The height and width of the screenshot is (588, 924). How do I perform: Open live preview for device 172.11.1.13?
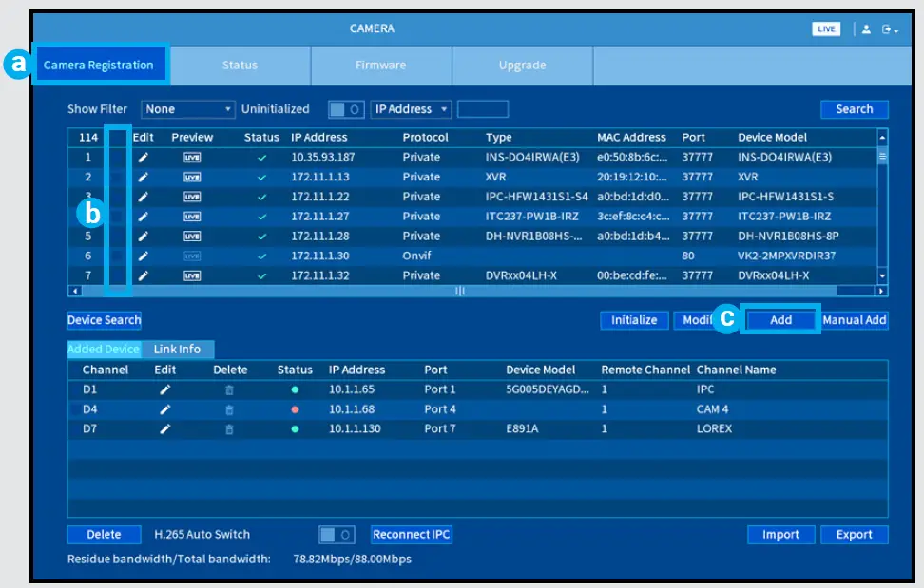192,178
